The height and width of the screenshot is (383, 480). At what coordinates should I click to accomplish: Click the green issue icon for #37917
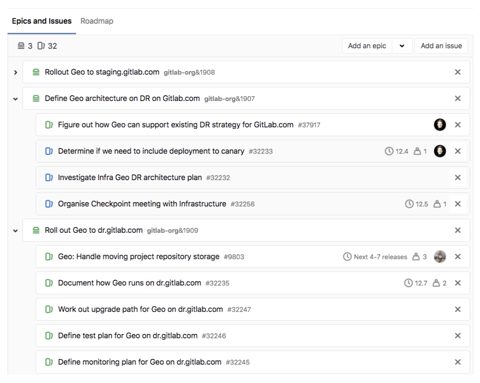point(49,125)
